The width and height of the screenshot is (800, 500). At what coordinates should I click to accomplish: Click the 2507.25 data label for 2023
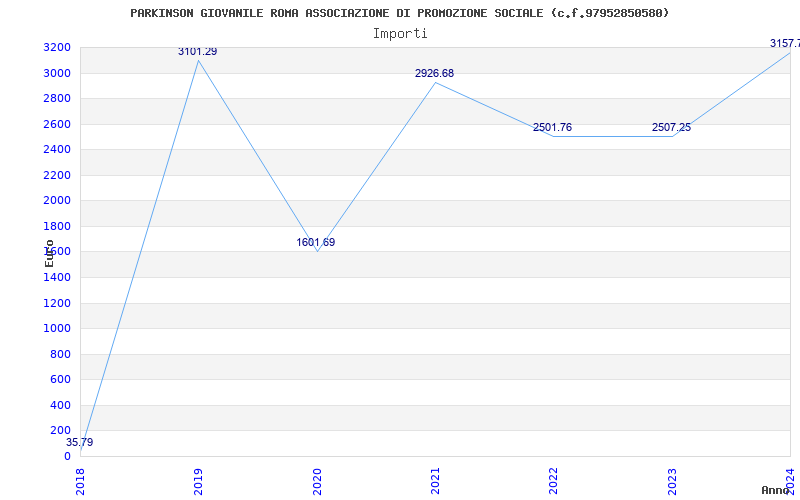pos(671,128)
